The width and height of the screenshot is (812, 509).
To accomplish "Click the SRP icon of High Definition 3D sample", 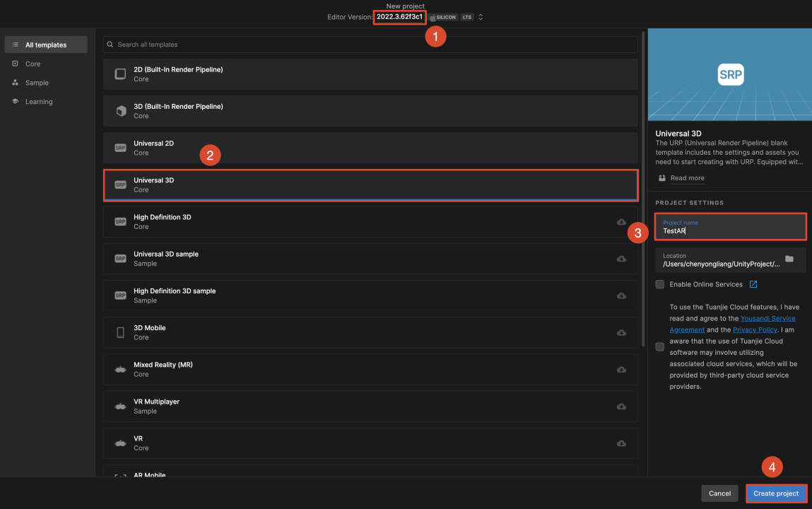I will 120,296.
